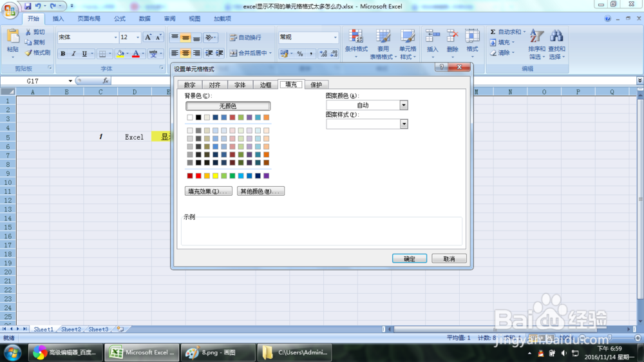This screenshot has height=362, width=644.
Task: Click the Delete cells (删除) icon
Action: [452, 36]
